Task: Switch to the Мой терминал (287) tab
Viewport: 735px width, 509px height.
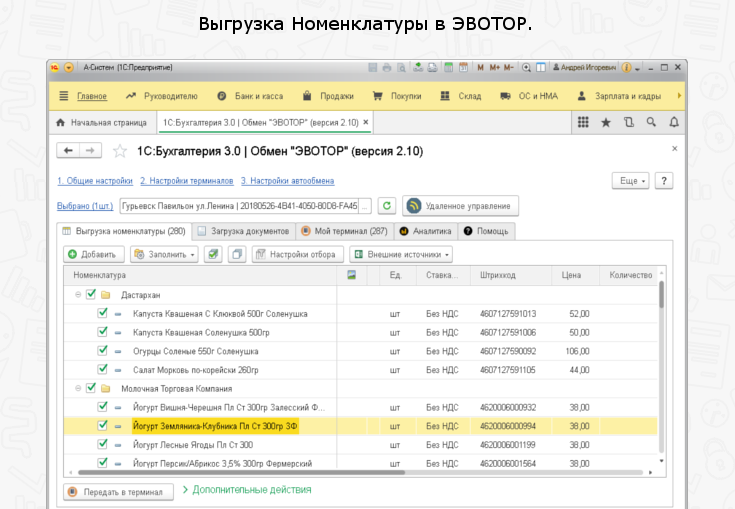Action: tap(344, 231)
